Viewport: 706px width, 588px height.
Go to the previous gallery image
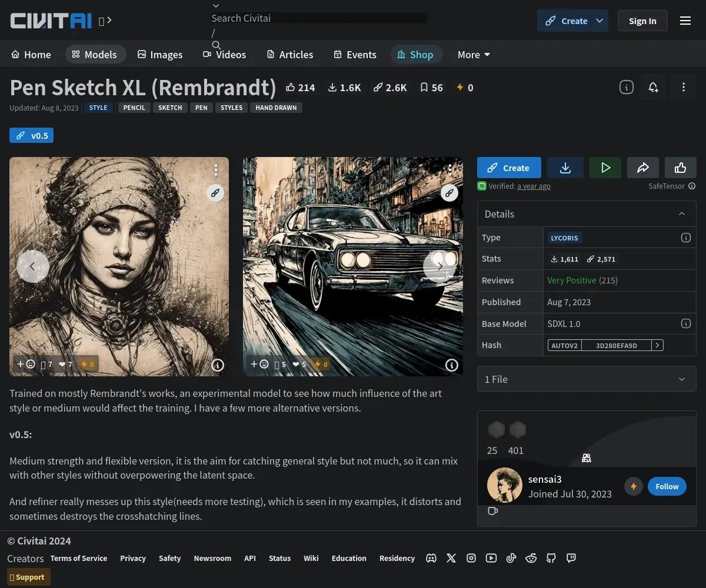[x=32, y=266]
